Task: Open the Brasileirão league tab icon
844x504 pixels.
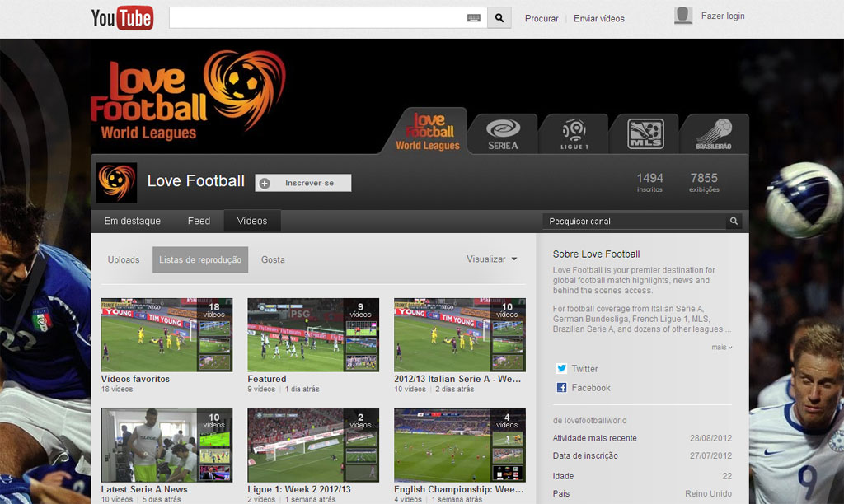Action: click(714, 134)
